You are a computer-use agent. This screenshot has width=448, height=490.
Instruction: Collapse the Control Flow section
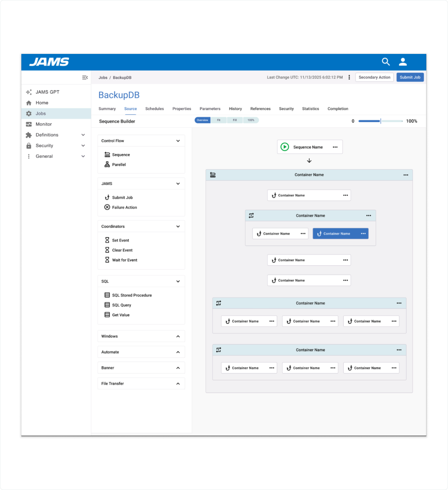pos(178,141)
